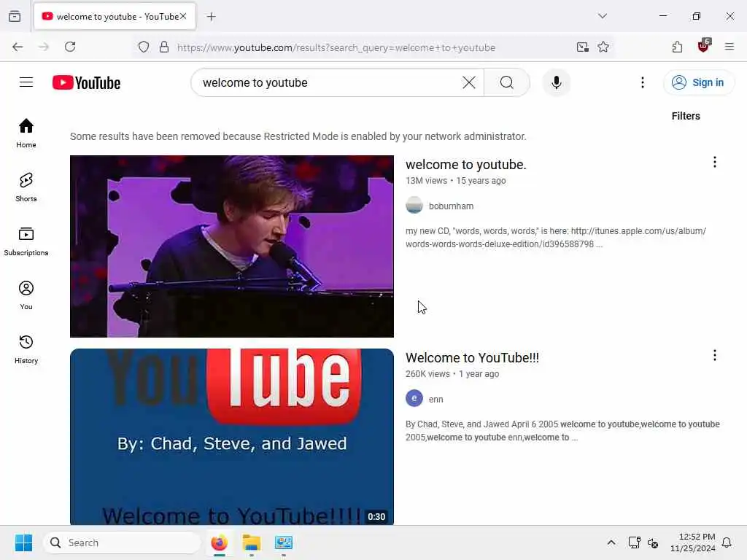This screenshot has width=747, height=560.
Task: Click the taskbar Search box
Action: point(122,542)
